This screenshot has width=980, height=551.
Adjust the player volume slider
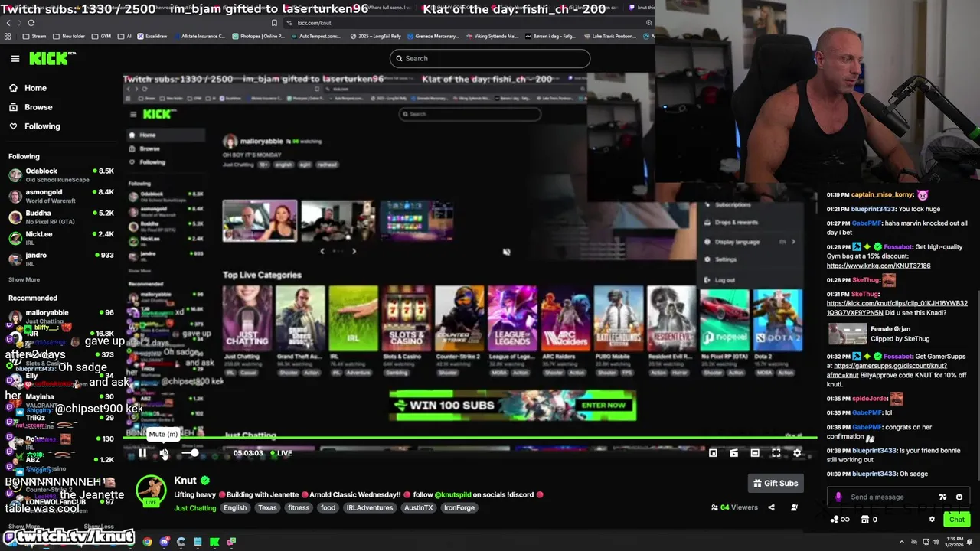(x=189, y=453)
